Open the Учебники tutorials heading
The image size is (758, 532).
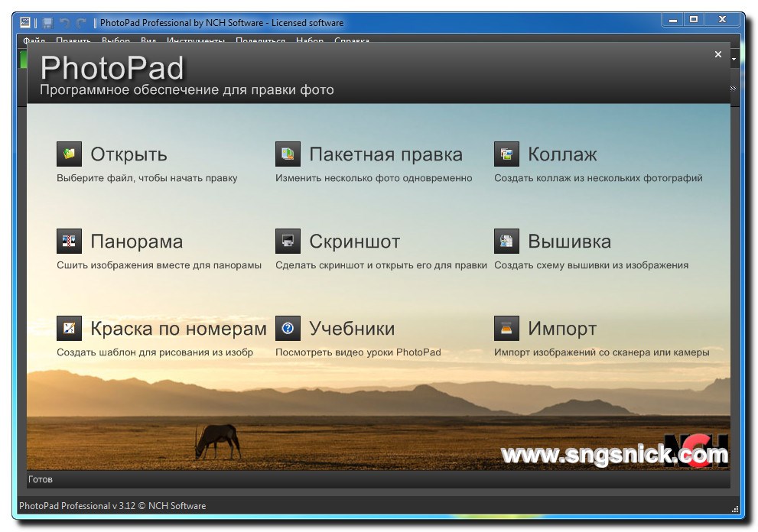pos(352,329)
